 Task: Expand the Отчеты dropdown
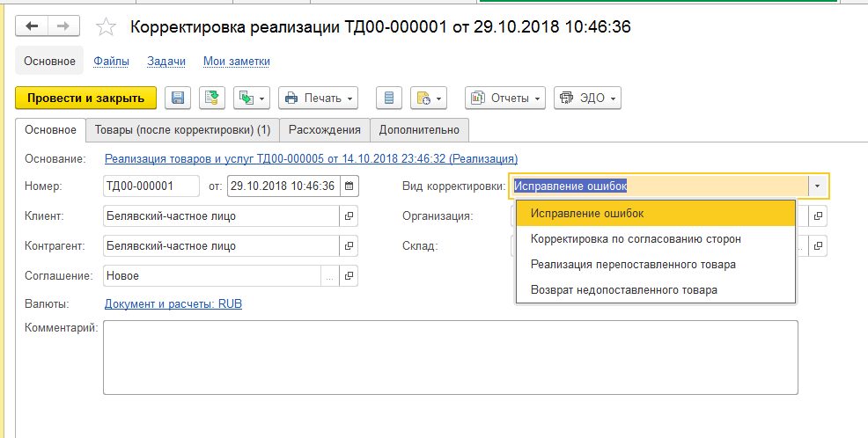[x=505, y=98]
